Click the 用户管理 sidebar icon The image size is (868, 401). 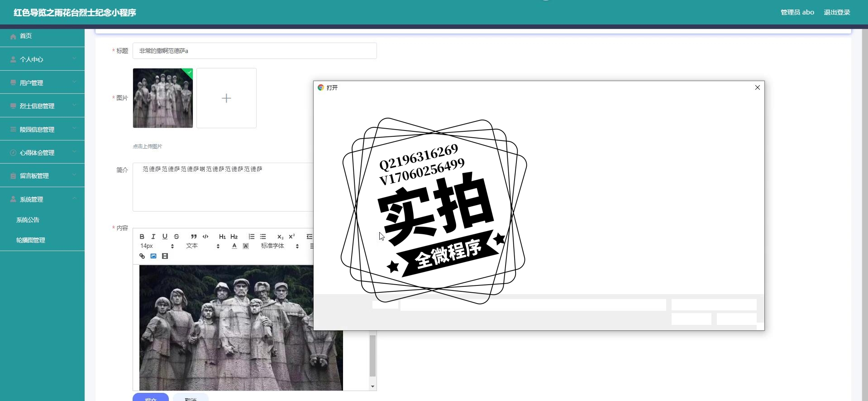[x=13, y=83]
